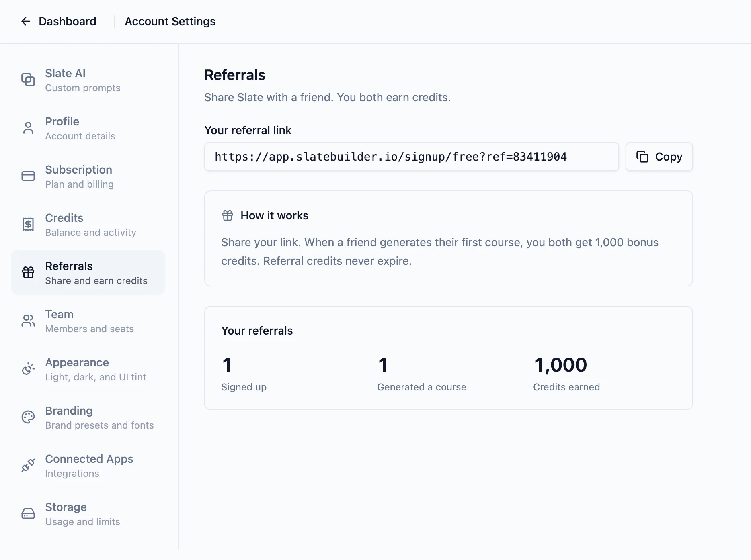Image resolution: width=751 pixels, height=560 pixels.
Task: Go back to Dashboard link
Action: 59,21
